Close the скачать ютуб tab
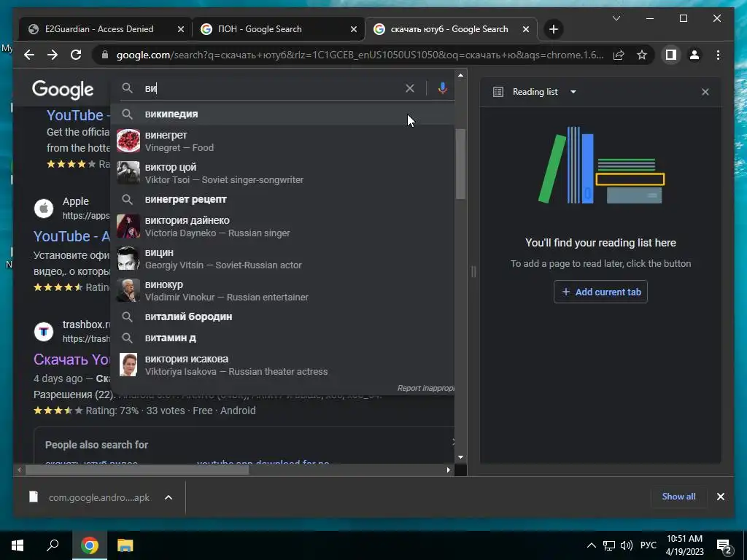The height and width of the screenshot is (560, 747). [x=526, y=29]
